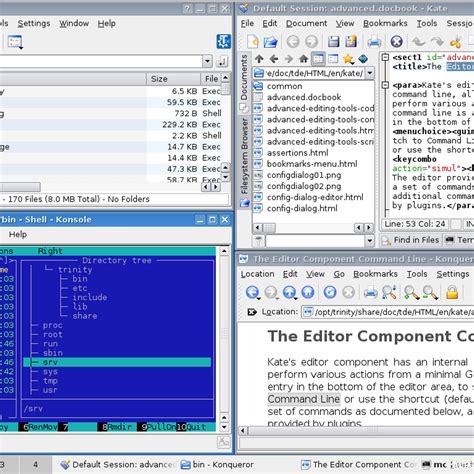
Task: Switch to virtual desktop 4 in pager
Action: pyautogui.click(x=35, y=464)
